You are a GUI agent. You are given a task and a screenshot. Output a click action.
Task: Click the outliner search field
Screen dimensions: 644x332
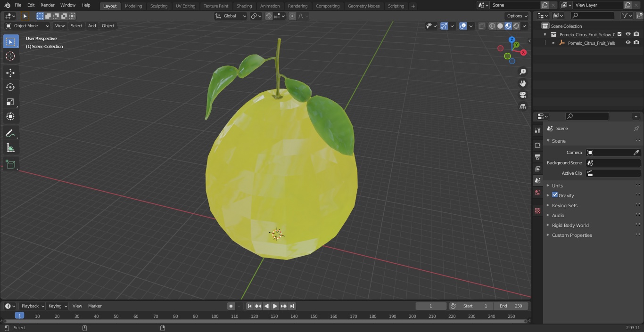tap(592, 16)
